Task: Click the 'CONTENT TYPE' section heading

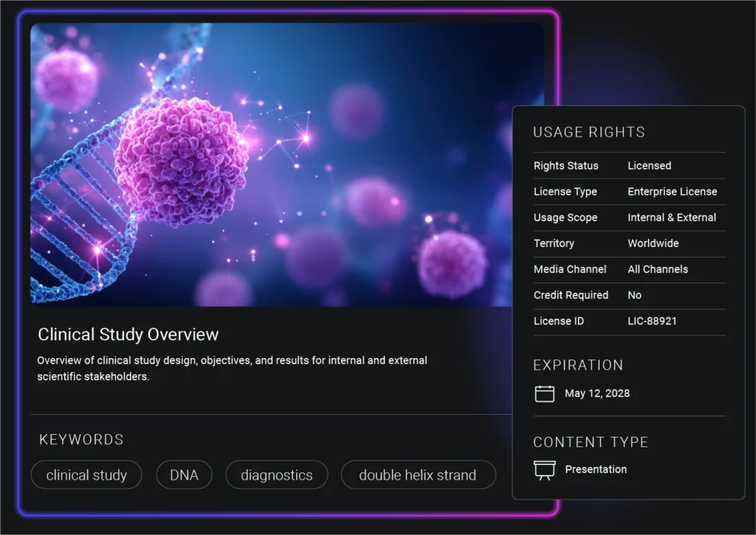Action: 591,443
